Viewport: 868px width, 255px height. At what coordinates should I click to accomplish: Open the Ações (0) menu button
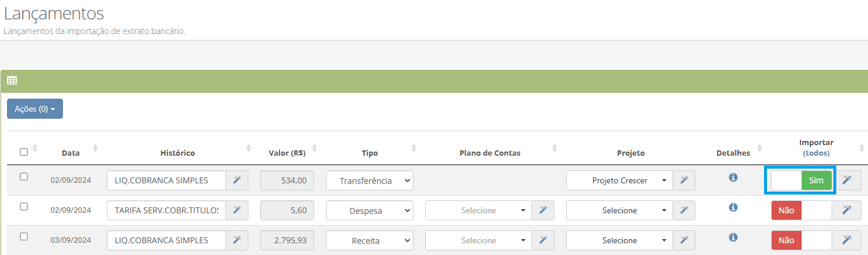35,109
